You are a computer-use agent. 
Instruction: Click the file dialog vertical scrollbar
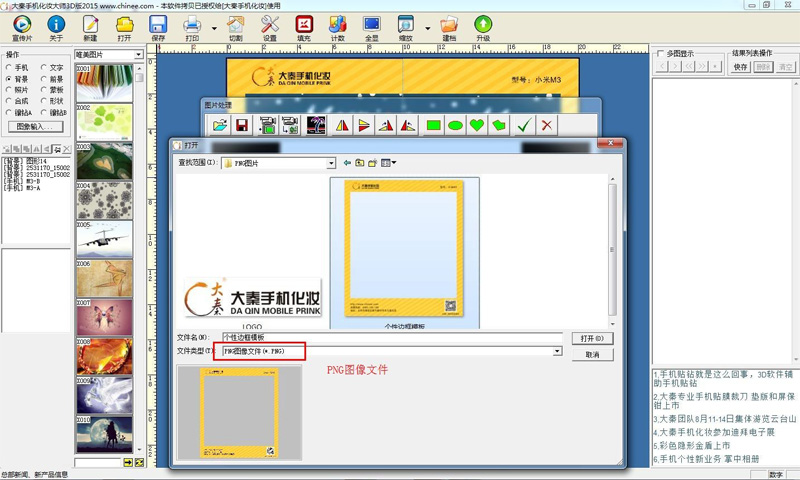click(612, 251)
